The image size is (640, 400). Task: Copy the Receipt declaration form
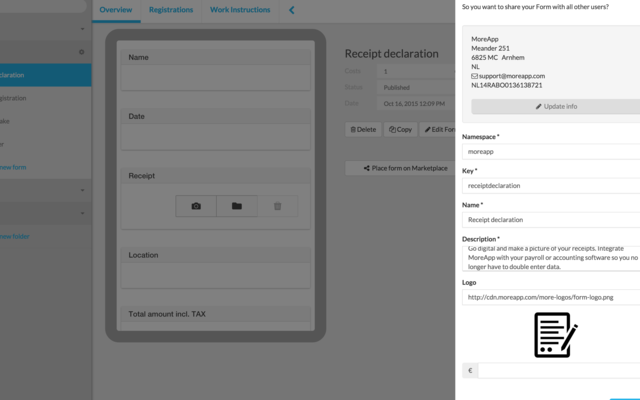(400, 129)
